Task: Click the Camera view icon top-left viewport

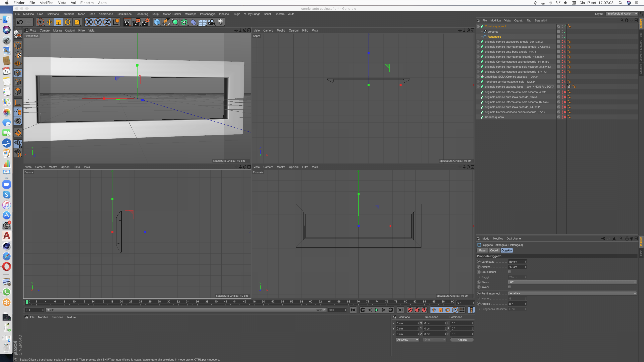Action: (44, 29)
